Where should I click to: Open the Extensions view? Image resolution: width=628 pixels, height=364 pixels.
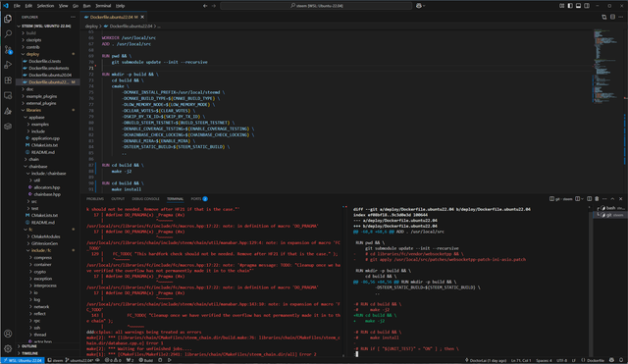coord(8,80)
